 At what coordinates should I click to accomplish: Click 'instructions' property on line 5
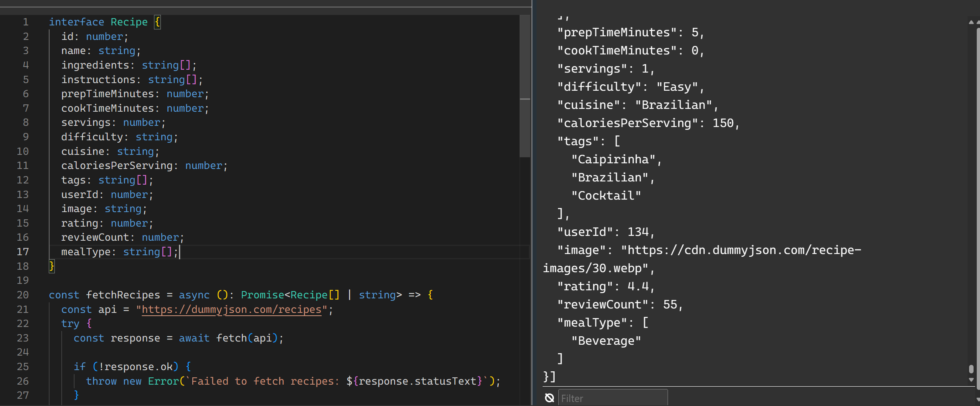pyautogui.click(x=98, y=80)
